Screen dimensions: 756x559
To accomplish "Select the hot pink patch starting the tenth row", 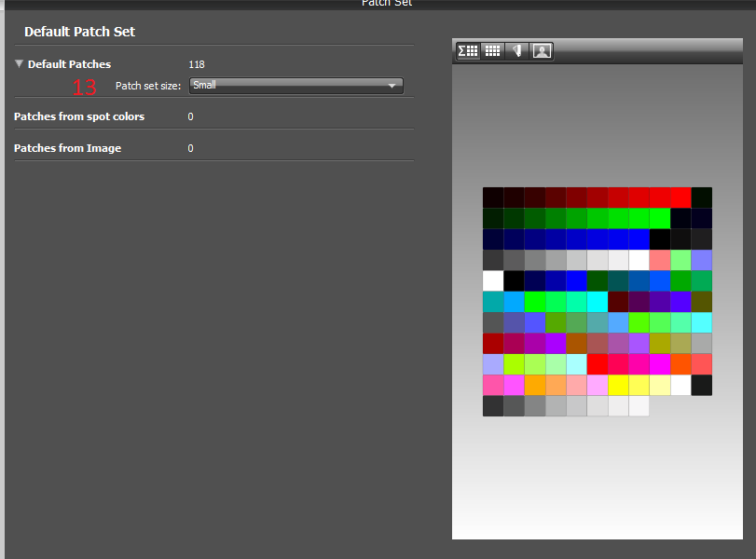I will coord(493,385).
